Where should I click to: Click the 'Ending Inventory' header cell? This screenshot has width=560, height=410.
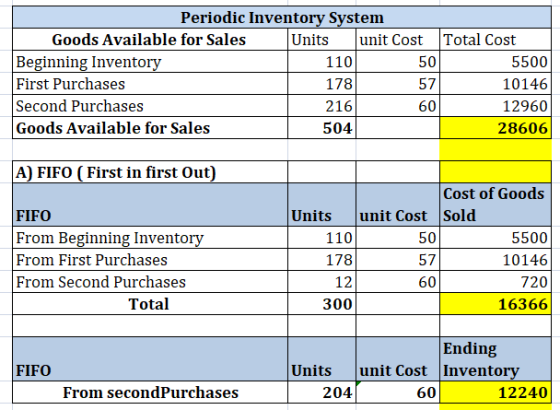(x=495, y=359)
